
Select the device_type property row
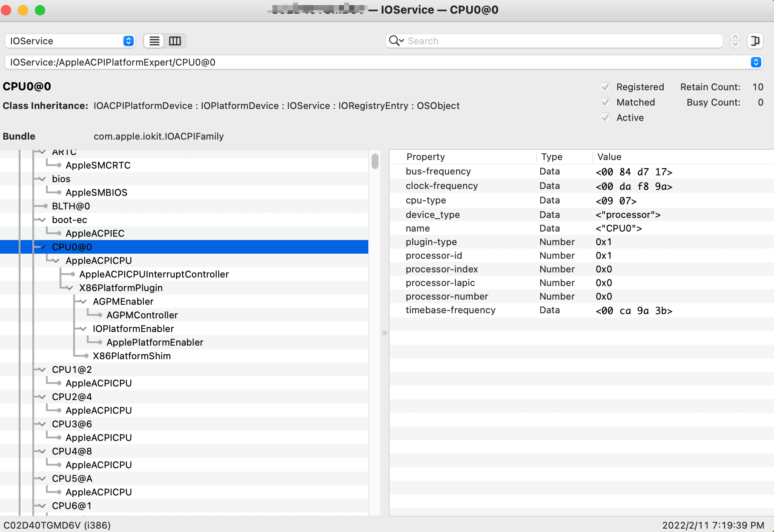[x=582, y=215]
